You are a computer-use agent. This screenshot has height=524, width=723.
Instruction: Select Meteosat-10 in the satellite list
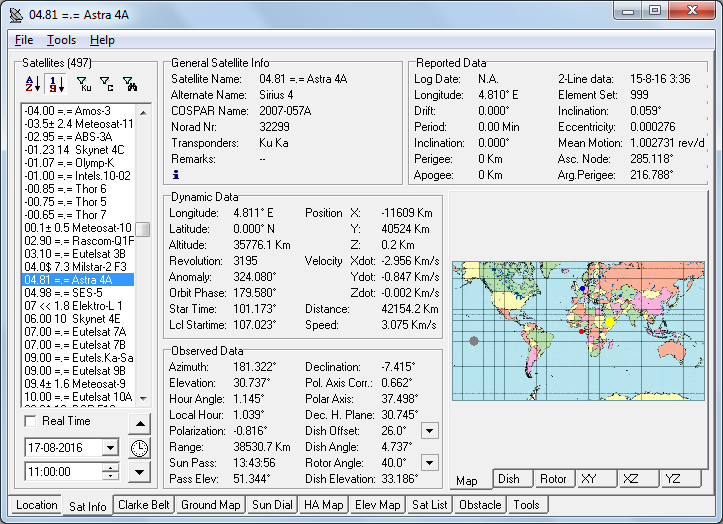[78, 228]
